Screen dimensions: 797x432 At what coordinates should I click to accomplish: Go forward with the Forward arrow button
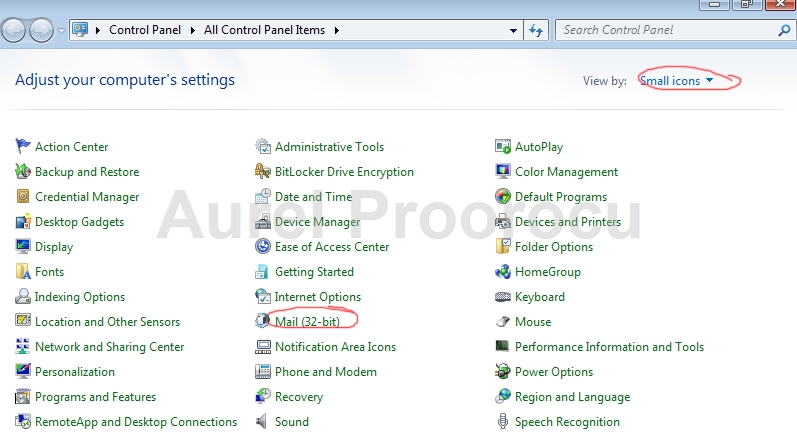coord(42,30)
